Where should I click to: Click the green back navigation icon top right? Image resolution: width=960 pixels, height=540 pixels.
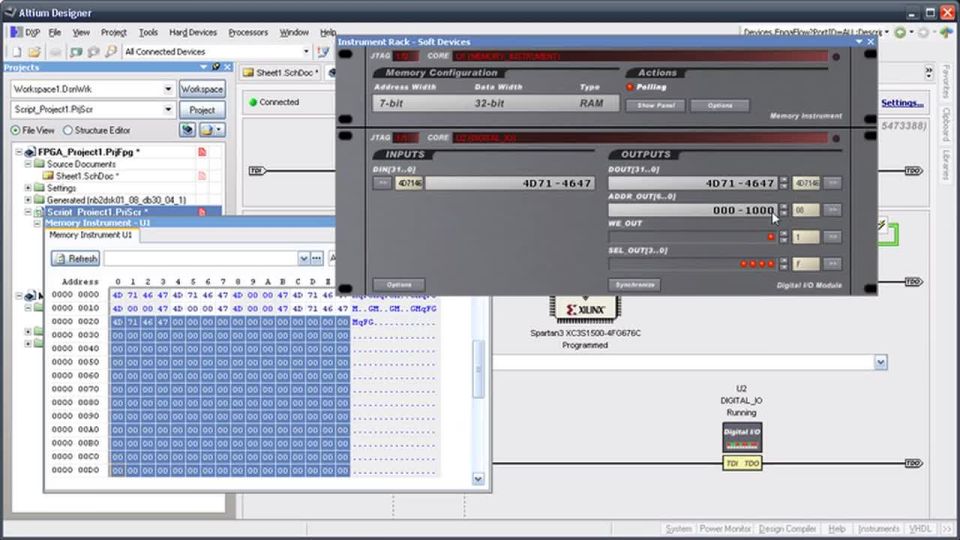coord(900,32)
